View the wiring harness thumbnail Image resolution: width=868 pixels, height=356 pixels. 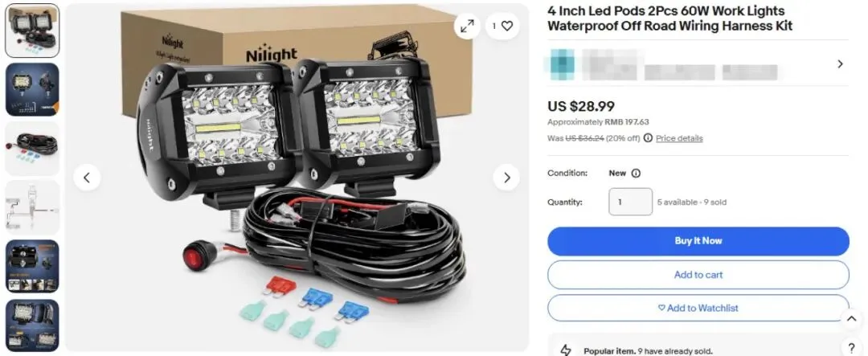(32, 149)
